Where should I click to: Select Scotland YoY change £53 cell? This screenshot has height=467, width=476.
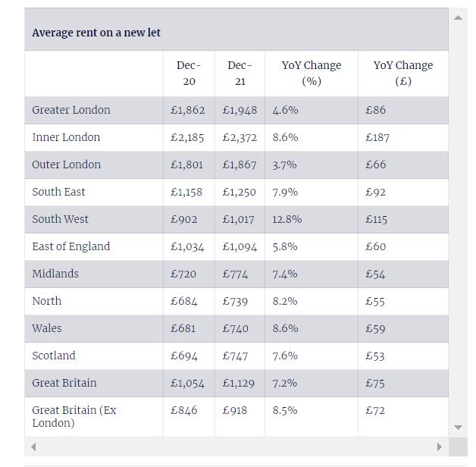point(403,356)
